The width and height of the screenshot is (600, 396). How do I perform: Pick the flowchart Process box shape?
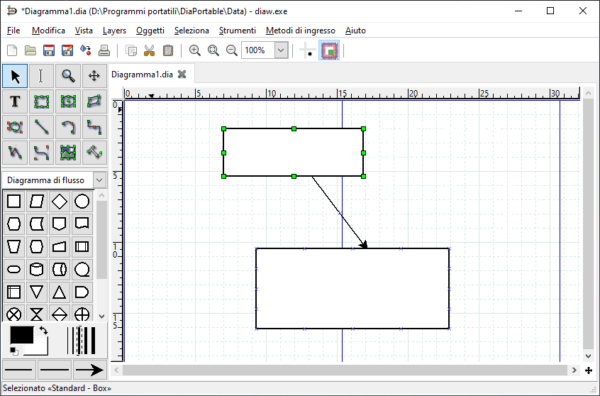tap(14, 201)
